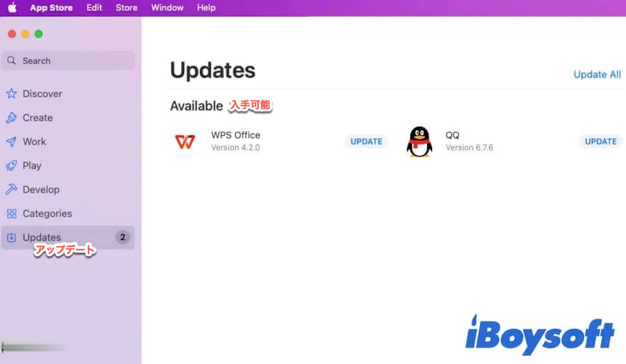This screenshot has height=364, width=626.
Task: Click Version 6.7.6 text
Action: click(x=469, y=148)
